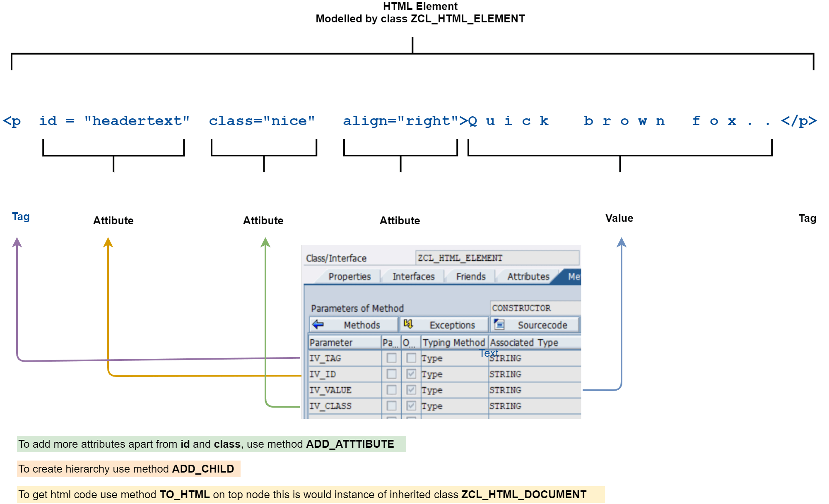Toggle Optional checkbox for IV_TAG
Screen dimensions: 829x504
pos(411,358)
